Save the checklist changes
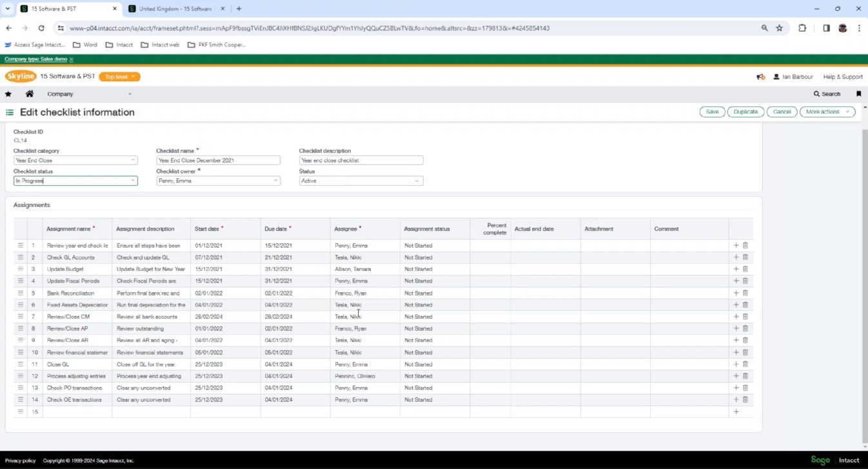The height and width of the screenshot is (469, 868). click(x=711, y=111)
